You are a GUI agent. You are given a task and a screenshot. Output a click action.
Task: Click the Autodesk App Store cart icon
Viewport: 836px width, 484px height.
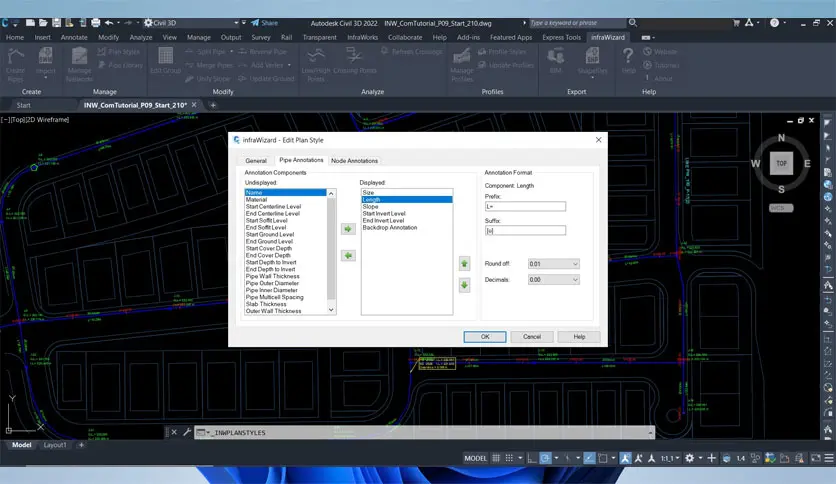click(x=736, y=23)
